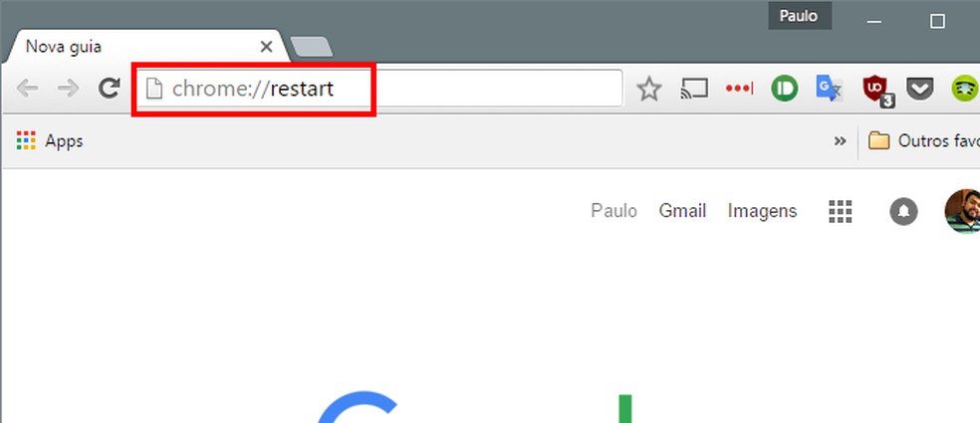Viewport: 980px width, 423px height.
Task: Open the Outros favoritos bookmarks folder
Action: coord(924,141)
